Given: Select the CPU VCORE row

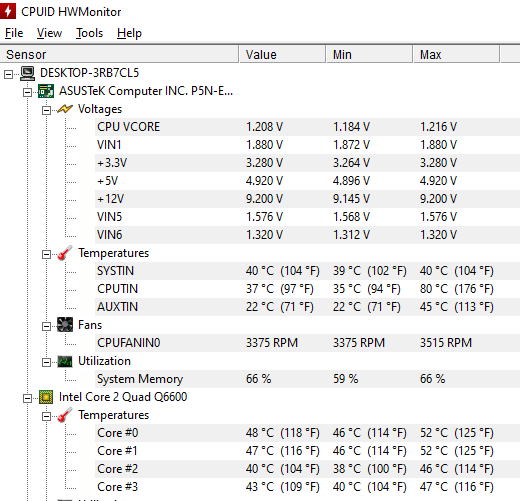Looking at the screenshot, I should [x=307, y=127].
